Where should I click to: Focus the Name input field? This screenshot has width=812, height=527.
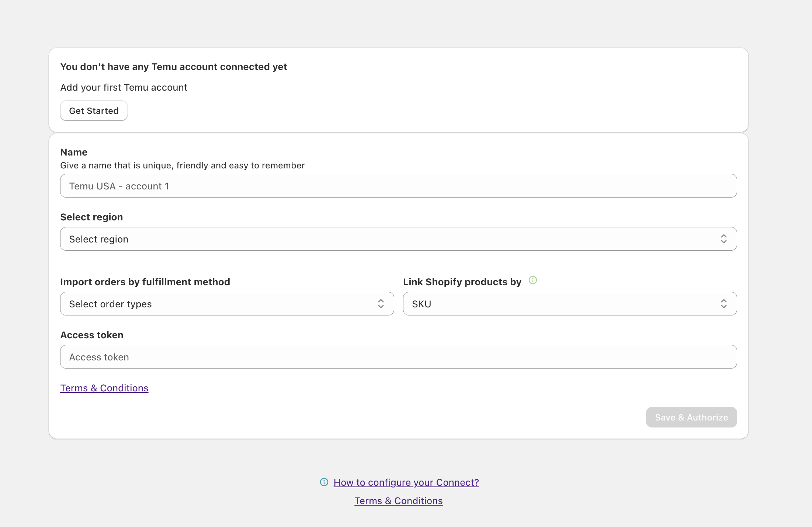(x=398, y=186)
